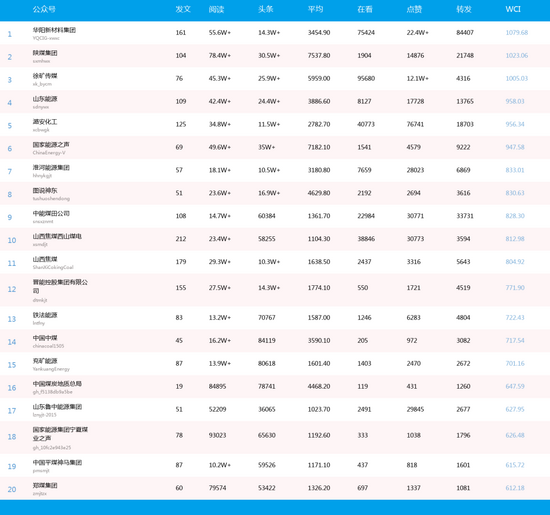Select the 中能煤田公司 account name
This screenshot has height=515, width=550.
pos(51,213)
